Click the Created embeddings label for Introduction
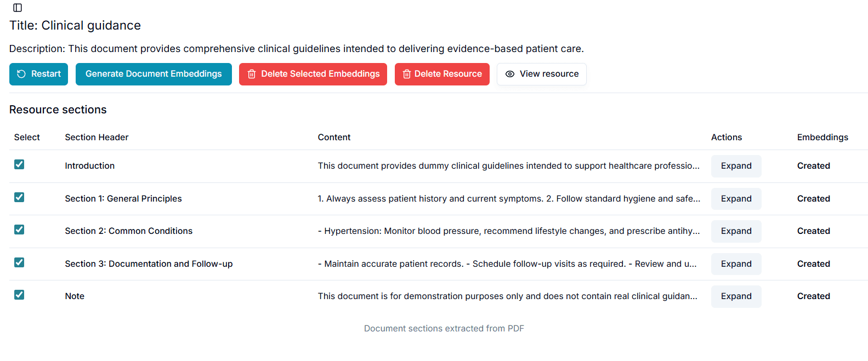 (814, 165)
